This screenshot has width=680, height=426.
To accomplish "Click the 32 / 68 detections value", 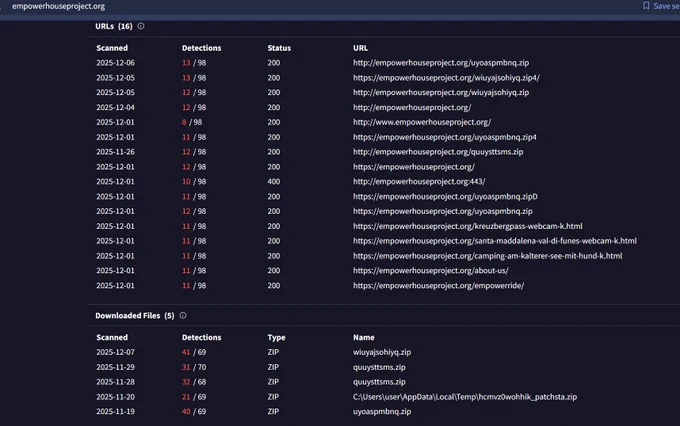I will (194, 382).
